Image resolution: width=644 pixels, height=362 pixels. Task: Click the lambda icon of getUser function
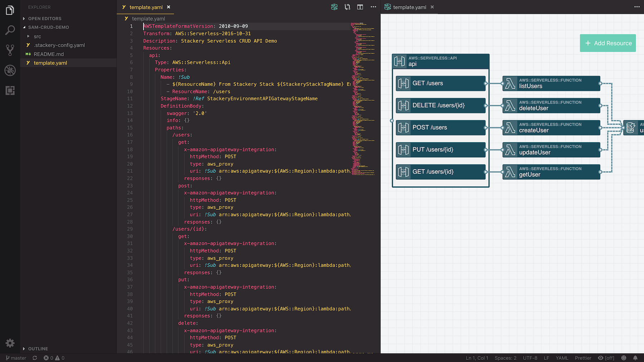point(510,172)
